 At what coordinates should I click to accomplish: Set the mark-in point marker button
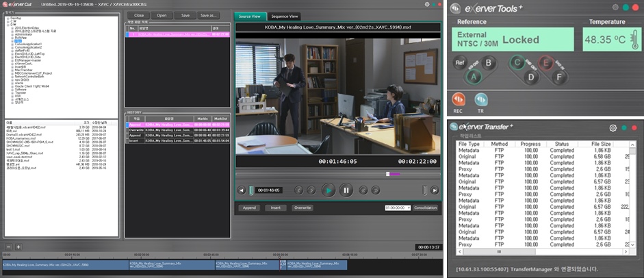[251, 190]
